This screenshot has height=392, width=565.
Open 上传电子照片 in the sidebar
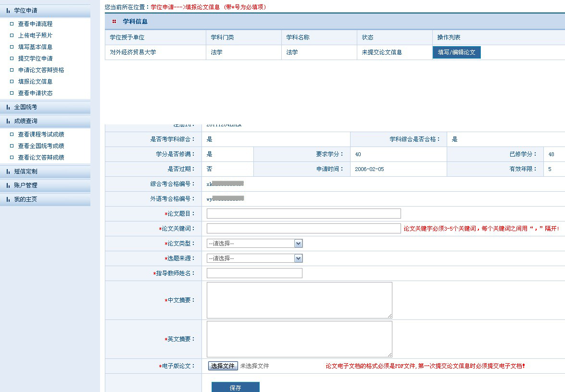point(35,35)
